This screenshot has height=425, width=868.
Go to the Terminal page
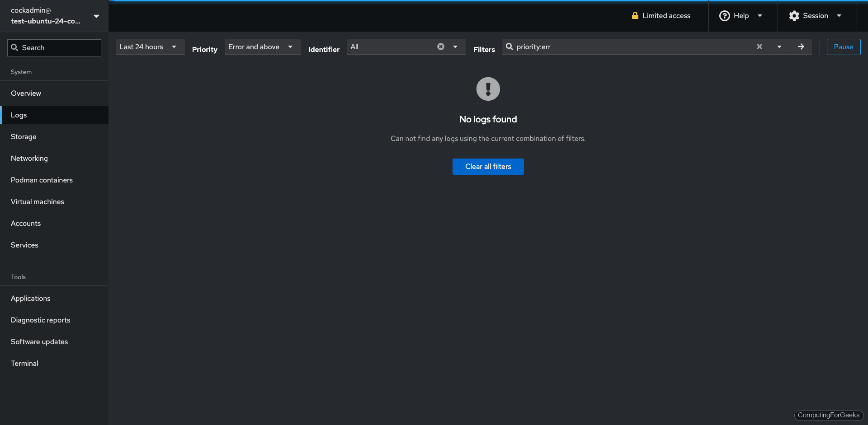(x=24, y=364)
